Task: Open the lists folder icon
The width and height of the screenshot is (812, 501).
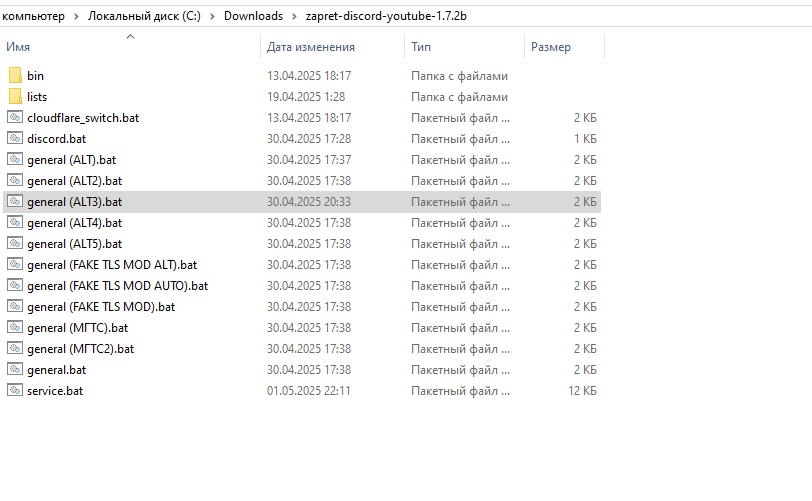Action: point(15,96)
